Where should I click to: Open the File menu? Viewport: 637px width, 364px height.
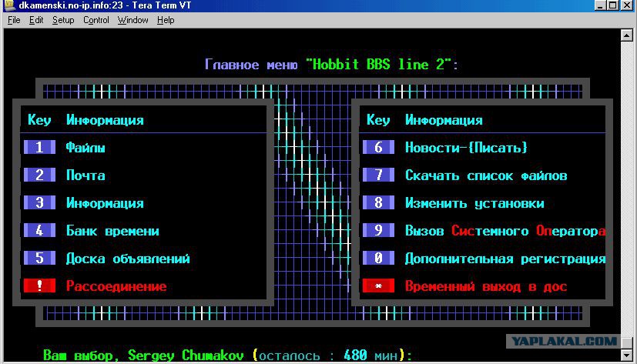pyautogui.click(x=14, y=20)
